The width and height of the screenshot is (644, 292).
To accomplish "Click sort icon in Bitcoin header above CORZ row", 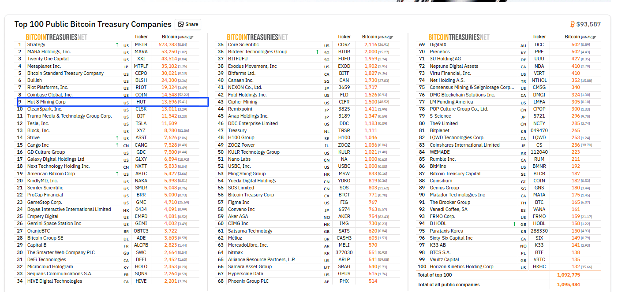I will (x=391, y=37).
